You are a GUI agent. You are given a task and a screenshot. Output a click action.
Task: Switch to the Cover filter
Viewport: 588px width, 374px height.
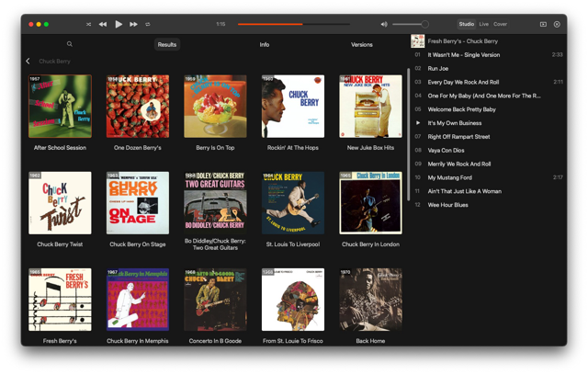[x=500, y=24]
